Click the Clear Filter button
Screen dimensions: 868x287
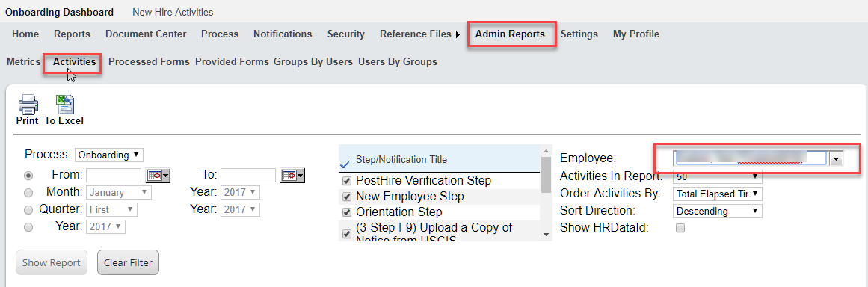[128, 262]
